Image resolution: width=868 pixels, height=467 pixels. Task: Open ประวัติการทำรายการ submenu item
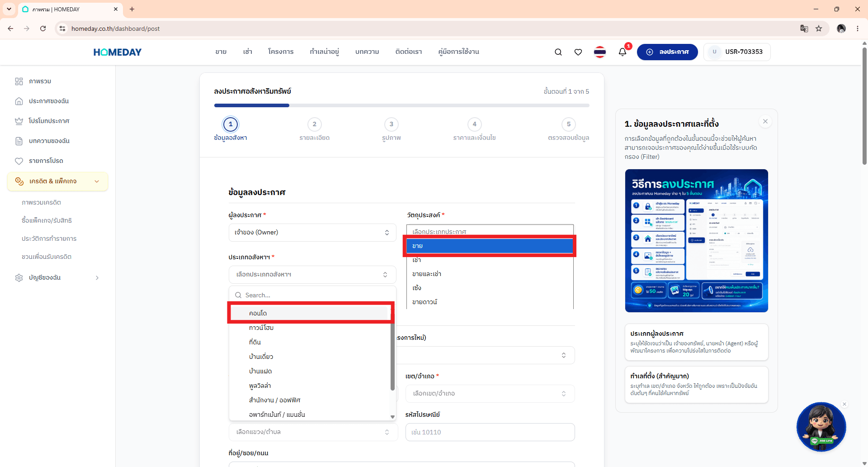[x=49, y=238]
